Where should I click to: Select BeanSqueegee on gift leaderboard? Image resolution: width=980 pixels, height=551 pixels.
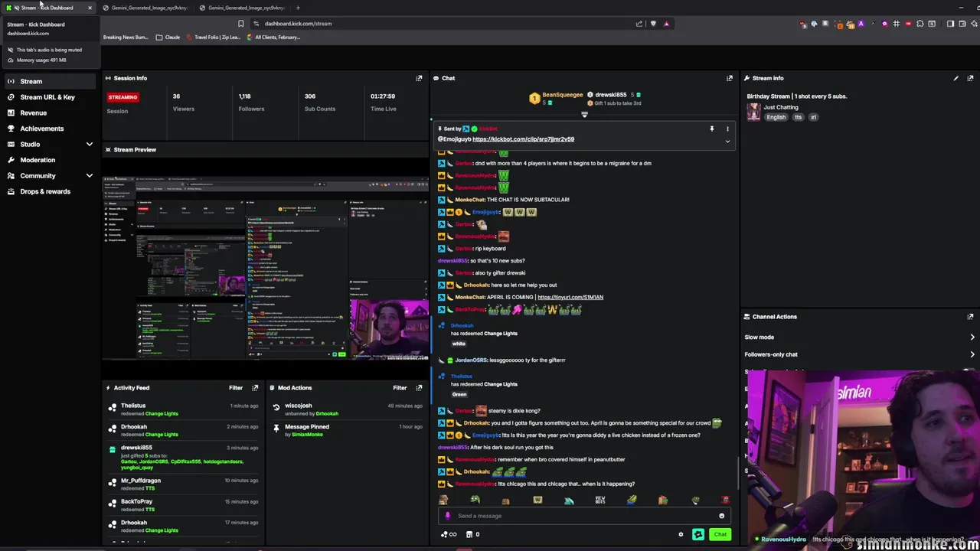[563, 95]
